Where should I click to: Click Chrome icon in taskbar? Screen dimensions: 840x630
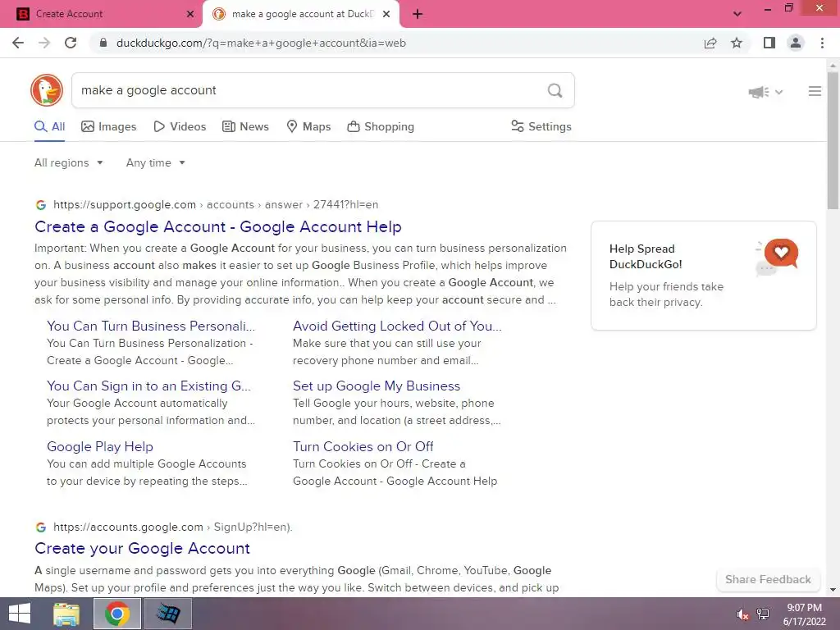[x=117, y=614]
